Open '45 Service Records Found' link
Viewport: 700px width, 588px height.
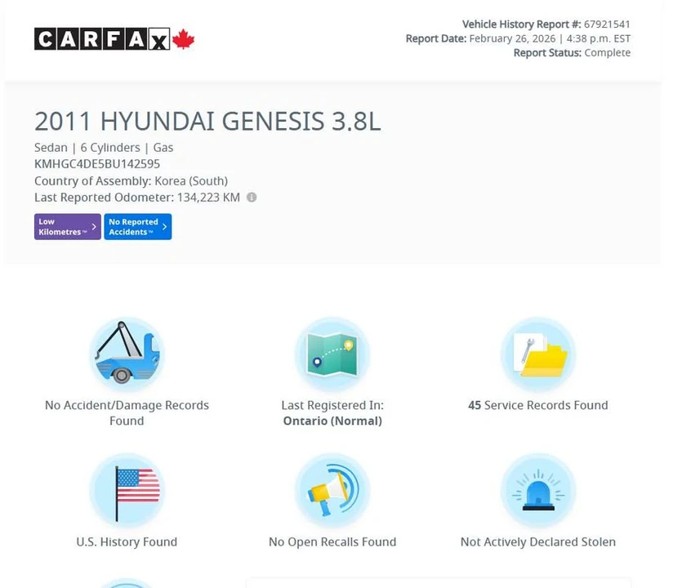pos(538,405)
